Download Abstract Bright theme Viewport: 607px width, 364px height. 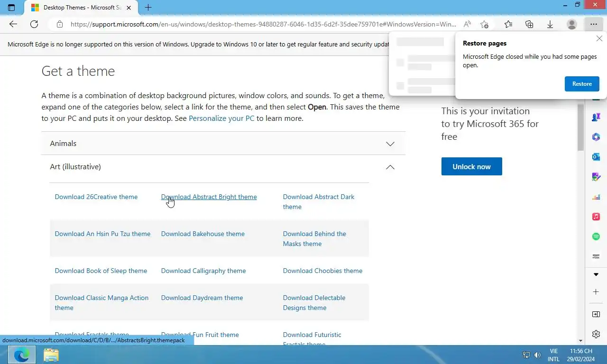tap(209, 197)
